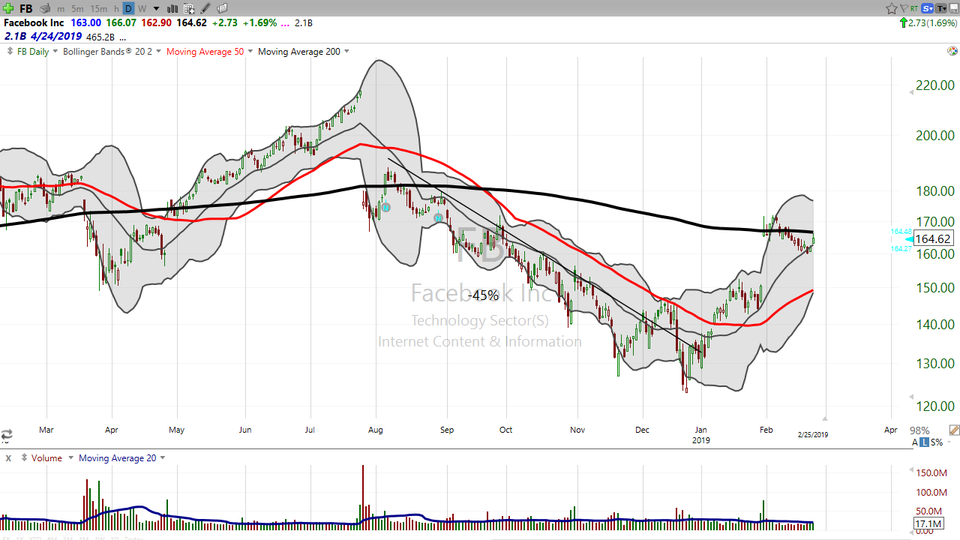
Task: Click the price pane move handle icon
Action: (x=9, y=51)
